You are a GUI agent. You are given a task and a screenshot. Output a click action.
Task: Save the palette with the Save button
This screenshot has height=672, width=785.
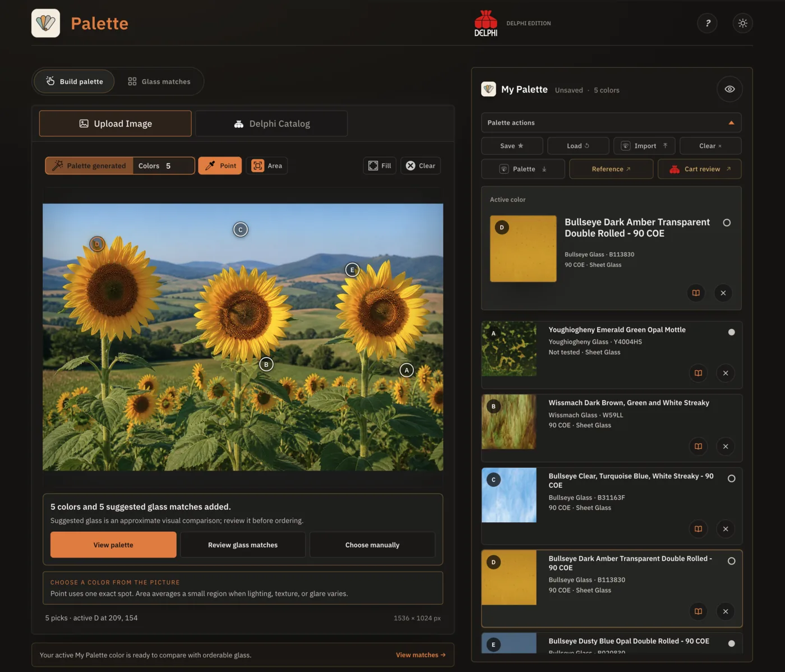tap(512, 146)
